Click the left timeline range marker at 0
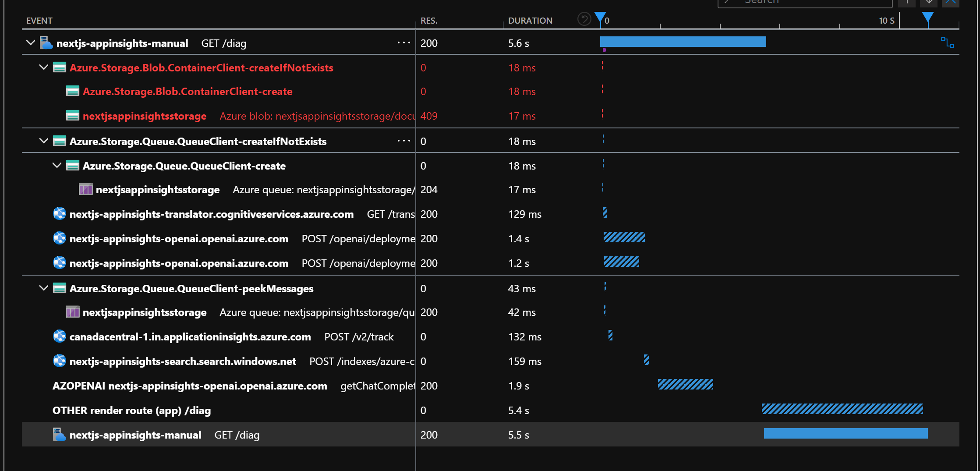980x471 pixels. click(x=601, y=18)
